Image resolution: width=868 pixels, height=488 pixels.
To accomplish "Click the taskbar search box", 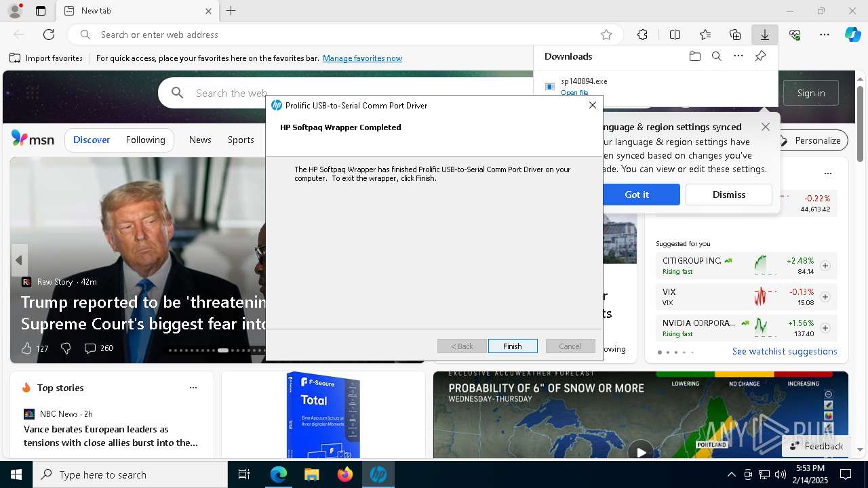I will click(x=130, y=474).
